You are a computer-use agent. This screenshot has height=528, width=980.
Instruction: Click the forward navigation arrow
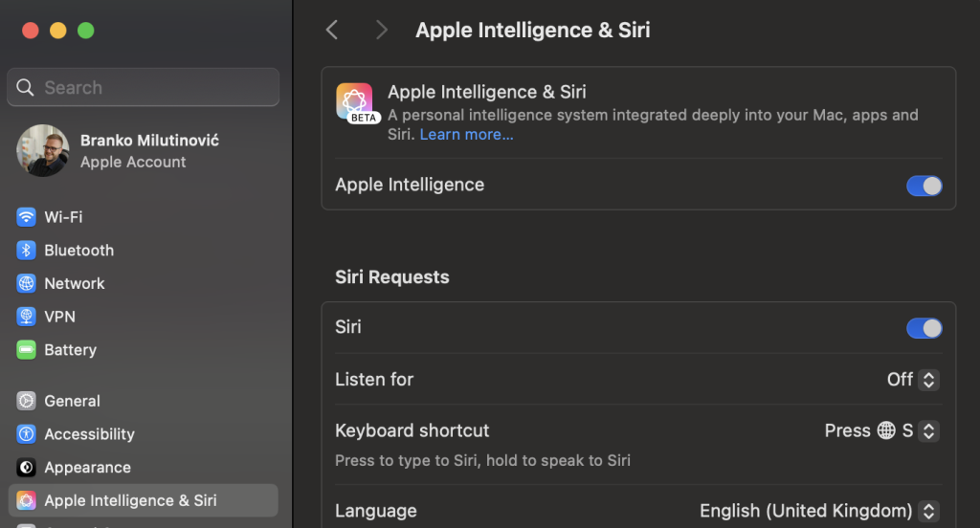point(382,30)
